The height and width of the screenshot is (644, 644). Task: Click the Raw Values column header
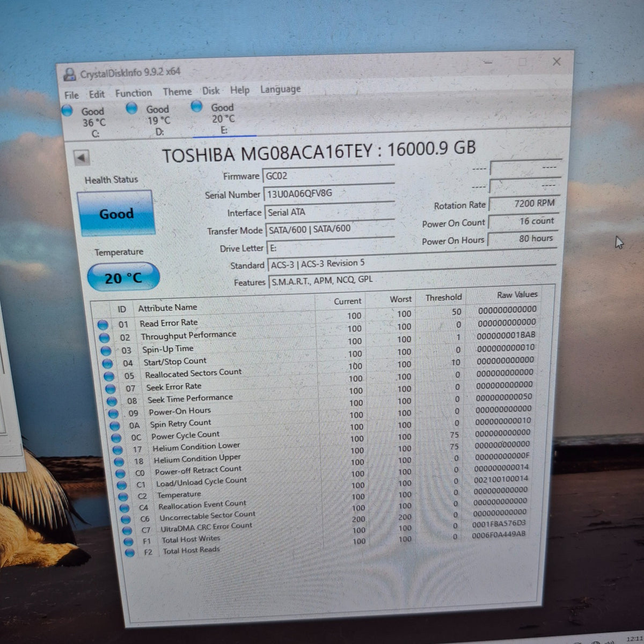coord(517,295)
